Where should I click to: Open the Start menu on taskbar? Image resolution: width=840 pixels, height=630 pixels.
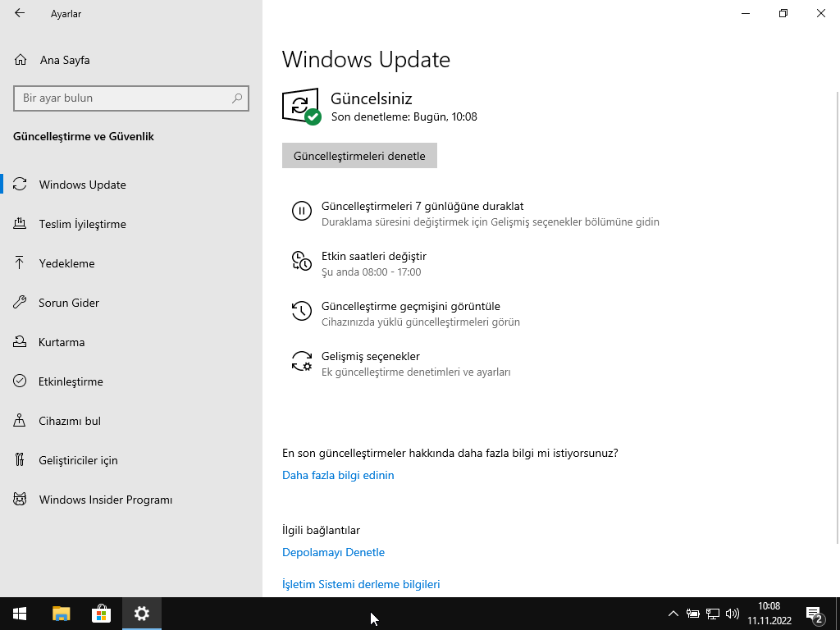(20, 614)
